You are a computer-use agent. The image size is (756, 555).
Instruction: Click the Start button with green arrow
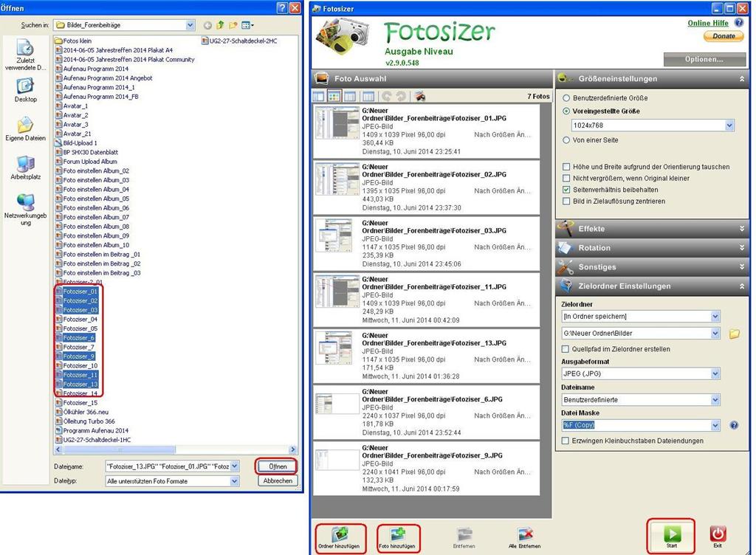point(670,534)
